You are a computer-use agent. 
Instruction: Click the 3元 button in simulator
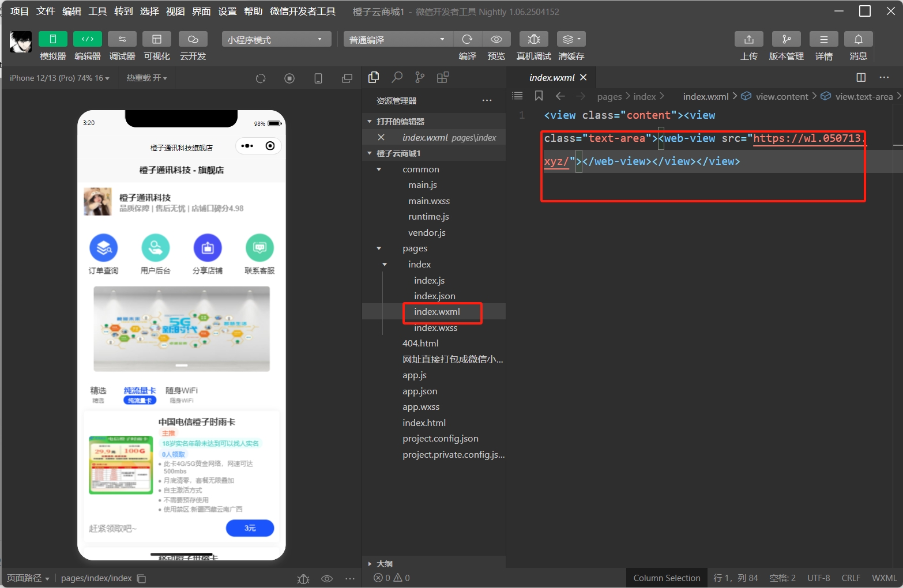[250, 528]
